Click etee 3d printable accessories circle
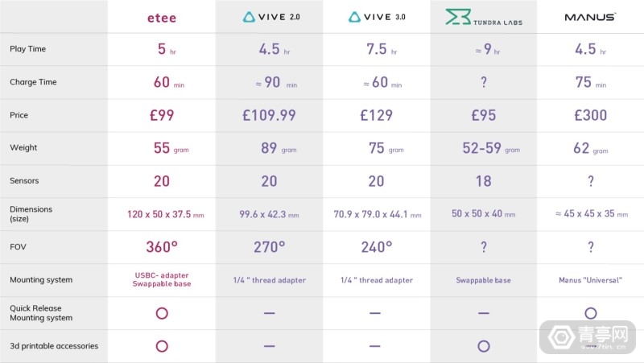 coord(162,346)
